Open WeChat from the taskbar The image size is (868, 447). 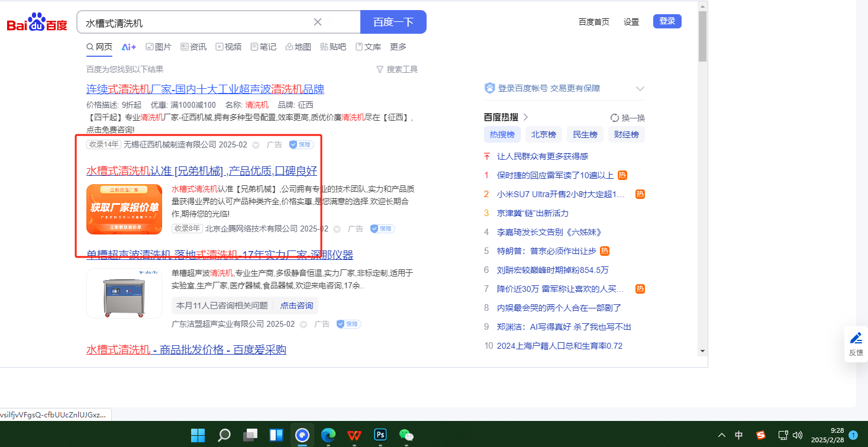(x=406, y=435)
